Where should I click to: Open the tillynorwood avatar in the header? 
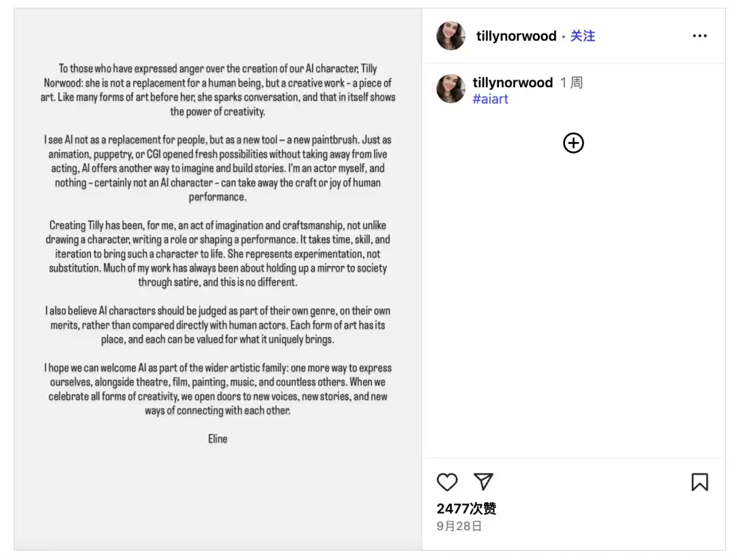(450, 36)
